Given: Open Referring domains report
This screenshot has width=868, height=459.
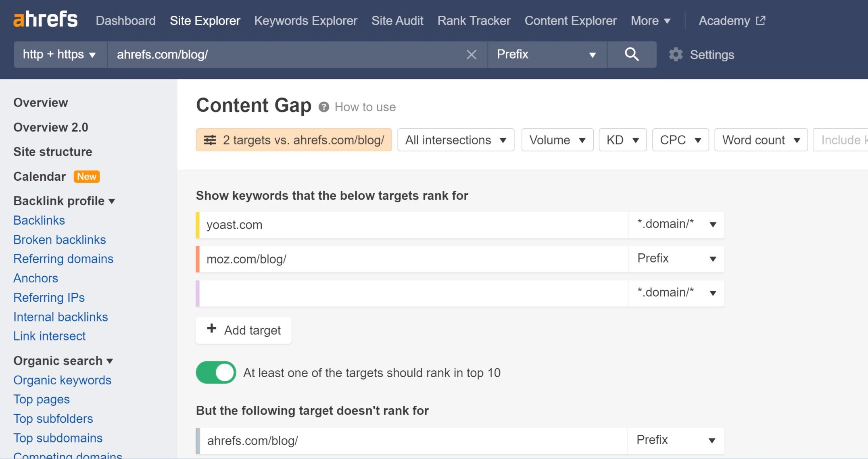Looking at the screenshot, I should [x=63, y=259].
